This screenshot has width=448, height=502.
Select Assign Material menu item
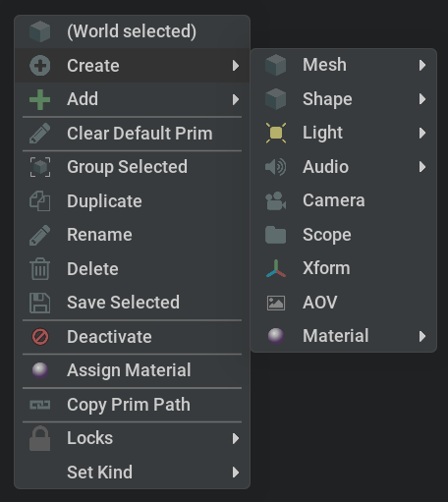pyautogui.click(x=133, y=370)
